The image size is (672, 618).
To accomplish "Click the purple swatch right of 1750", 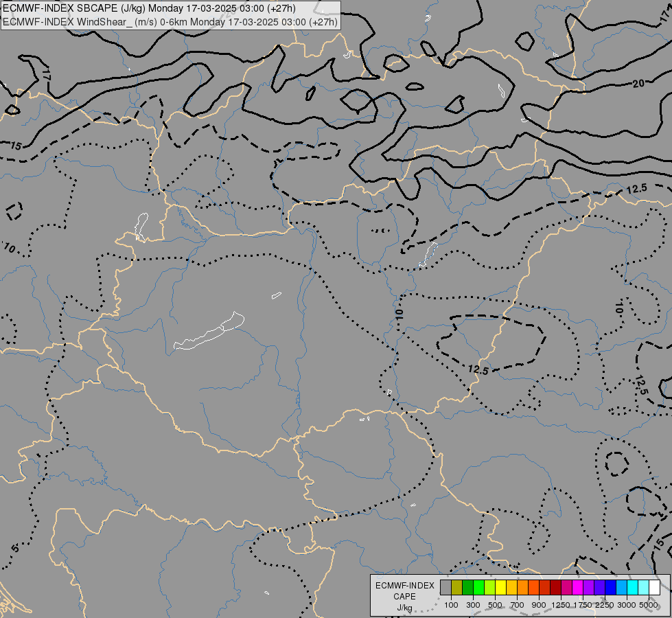I will [x=588, y=588].
